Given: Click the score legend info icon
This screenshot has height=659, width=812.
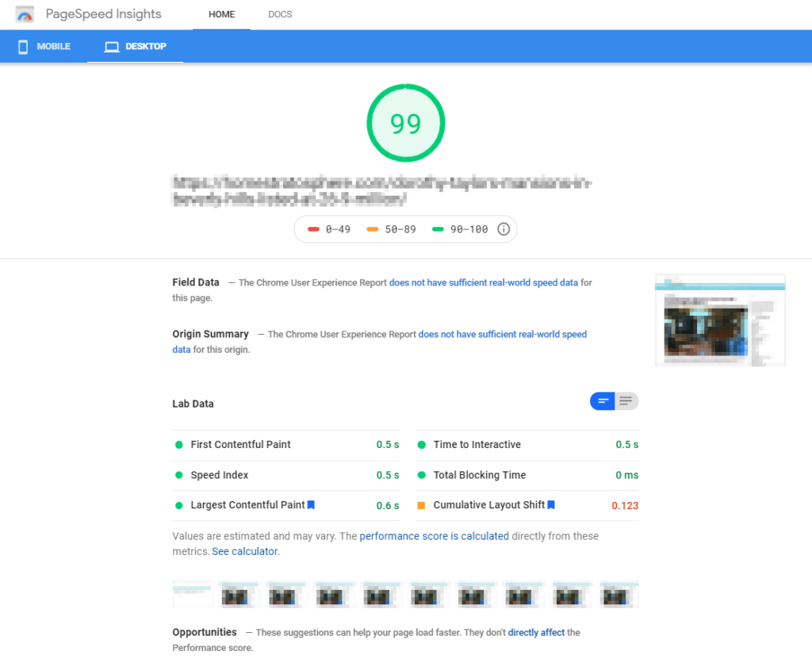Looking at the screenshot, I should pos(504,229).
